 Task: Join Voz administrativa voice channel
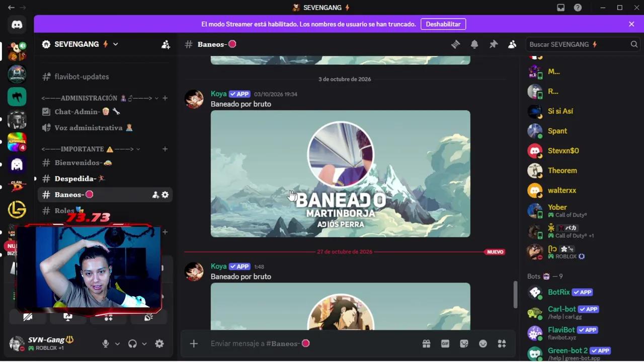pyautogui.click(x=105, y=128)
